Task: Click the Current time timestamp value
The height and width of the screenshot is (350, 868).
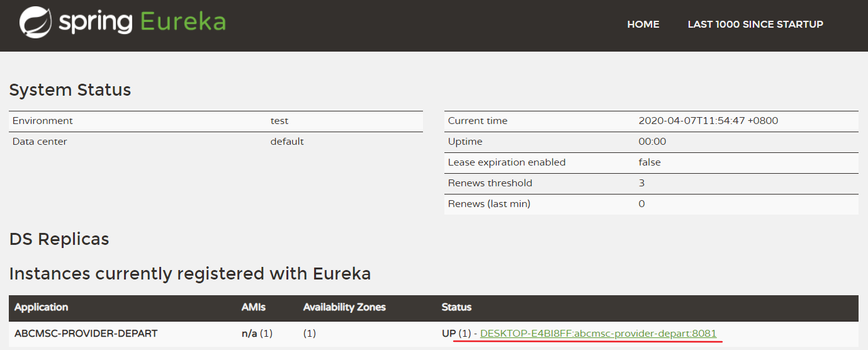Action: click(x=707, y=121)
